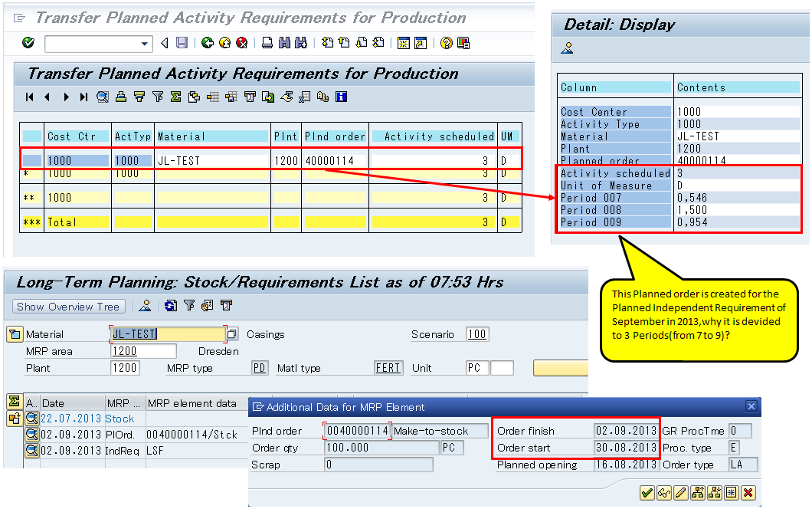
Task: Open details icon for 22.07.2013 Stock row
Action: tap(32, 419)
